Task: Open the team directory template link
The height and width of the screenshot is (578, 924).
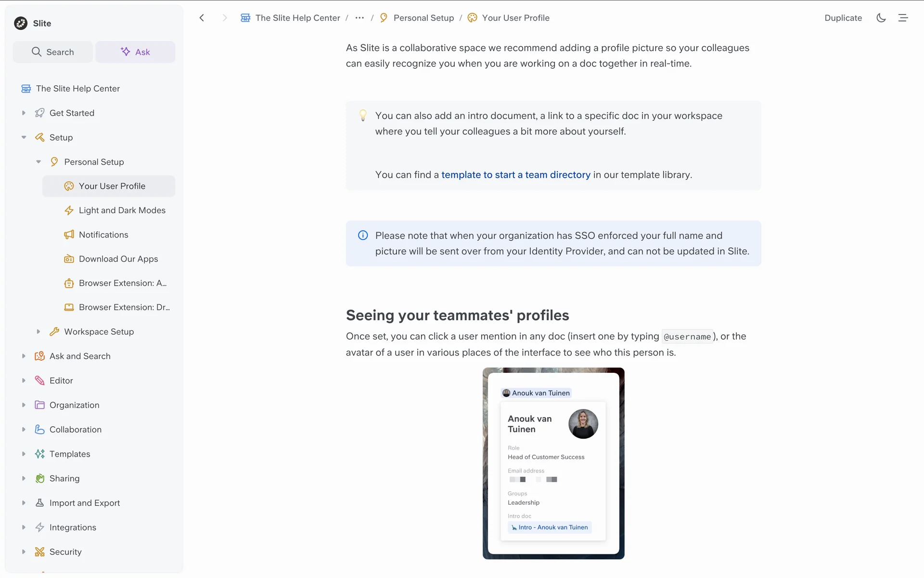Action: point(515,175)
